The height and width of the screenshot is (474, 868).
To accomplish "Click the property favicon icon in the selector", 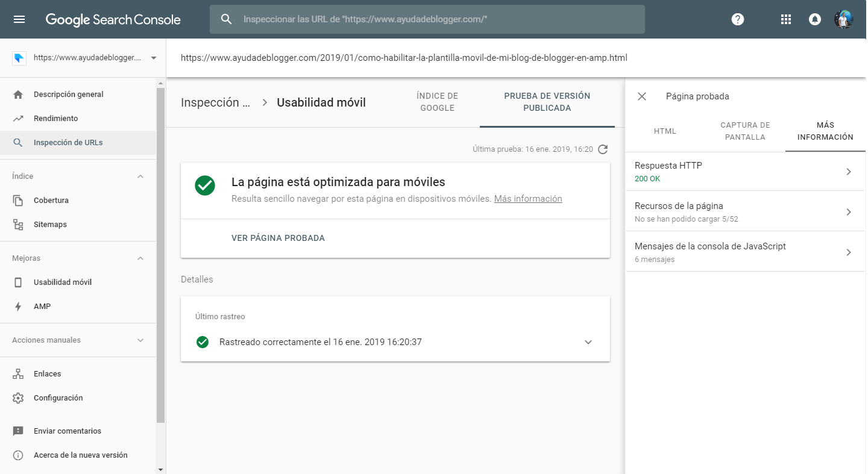I will [x=19, y=58].
